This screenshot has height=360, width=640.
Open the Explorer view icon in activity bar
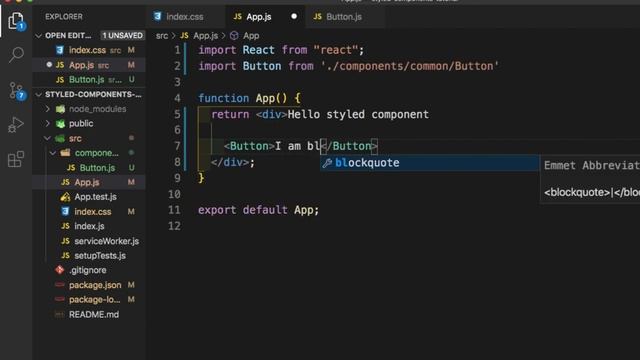[x=16, y=20]
